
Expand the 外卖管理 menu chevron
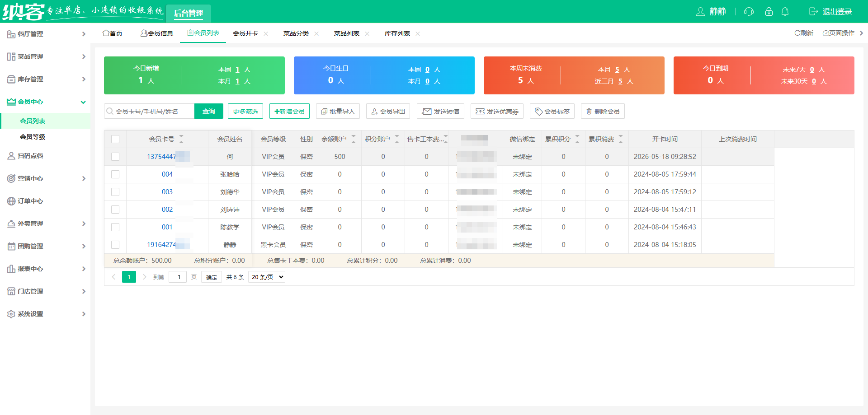tap(84, 224)
